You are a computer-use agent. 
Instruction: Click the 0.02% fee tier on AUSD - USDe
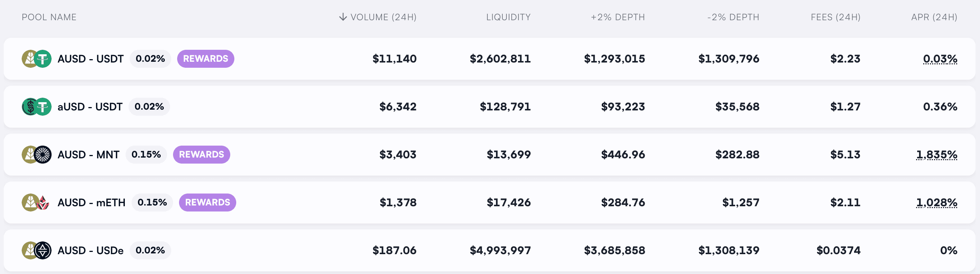pyautogui.click(x=150, y=250)
